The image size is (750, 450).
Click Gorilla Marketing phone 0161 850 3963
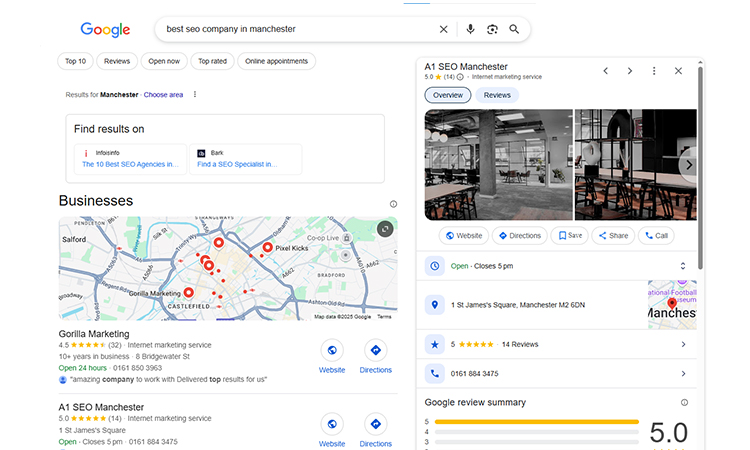pos(137,368)
